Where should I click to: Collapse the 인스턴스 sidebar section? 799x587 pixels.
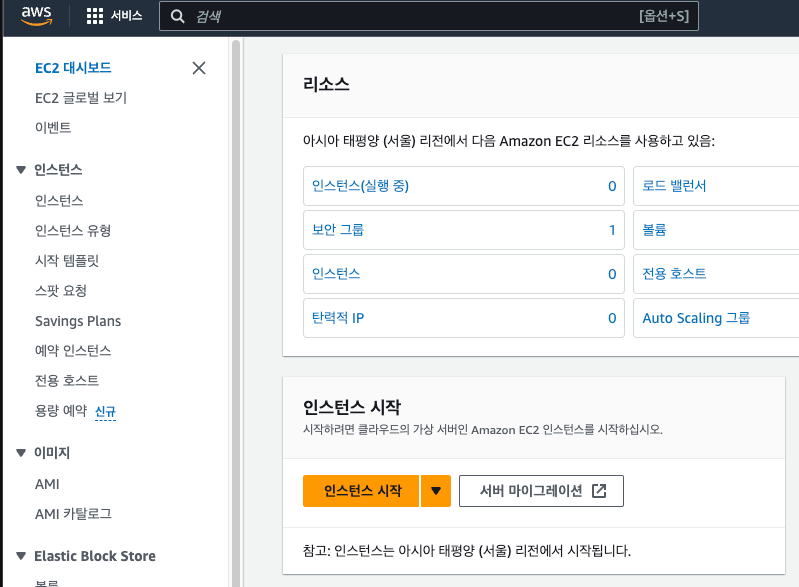21,170
